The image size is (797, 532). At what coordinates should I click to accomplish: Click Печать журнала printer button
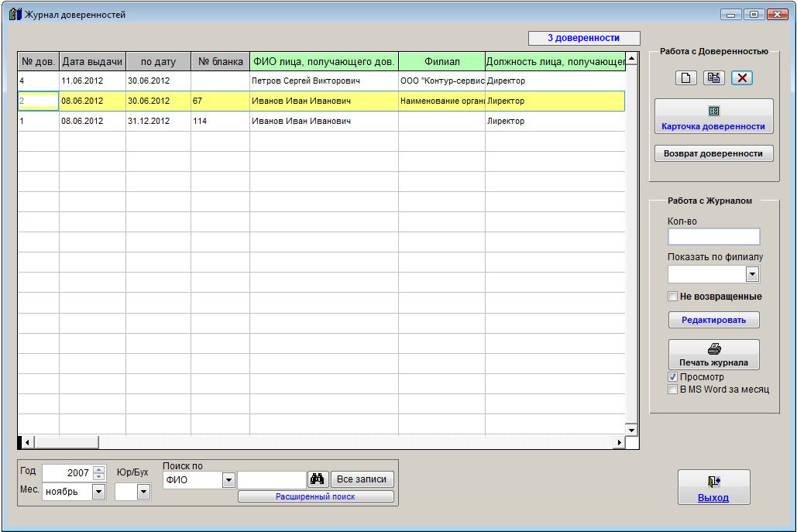point(713,354)
